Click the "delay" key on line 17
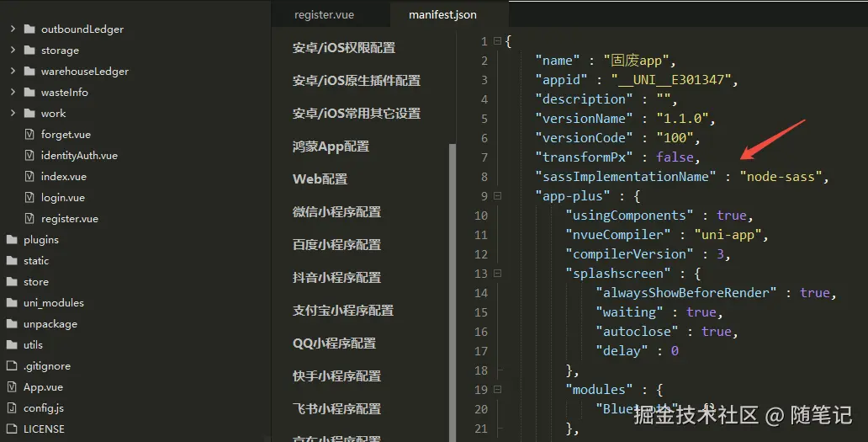 (622, 351)
